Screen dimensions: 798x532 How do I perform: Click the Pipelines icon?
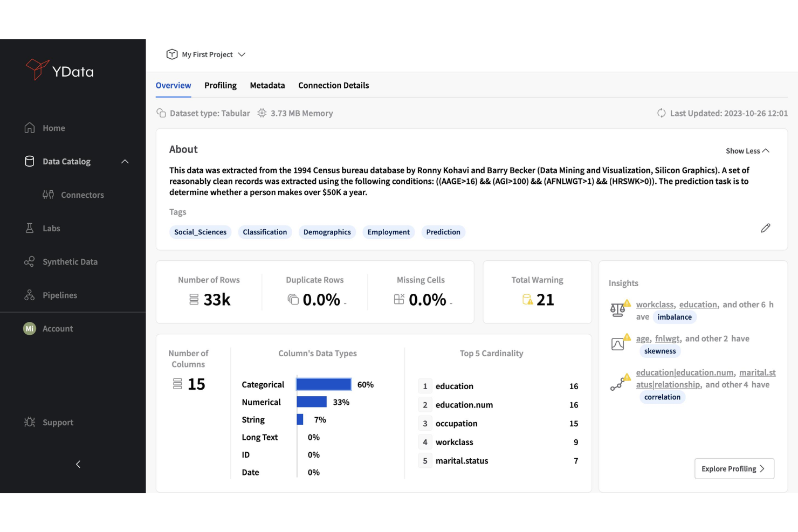[x=30, y=295]
